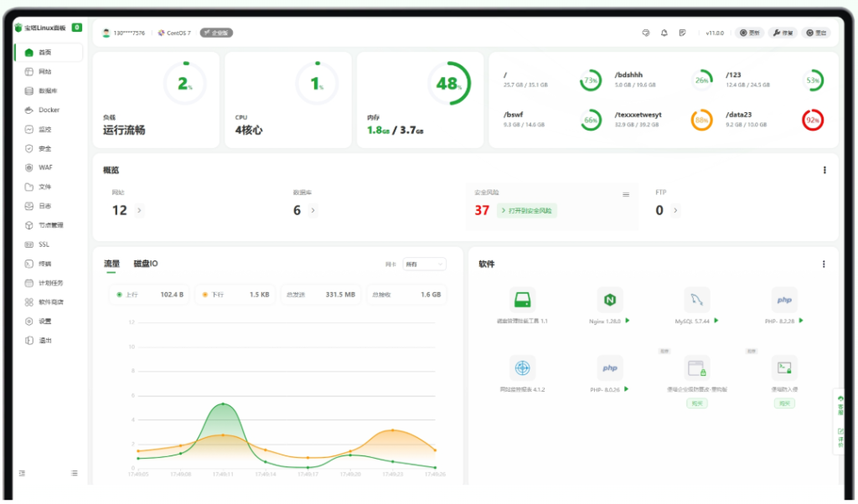The height and width of the screenshot is (504, 858).
Task: Open the MySQL 5.7.44 software icon
Action: 696,301
